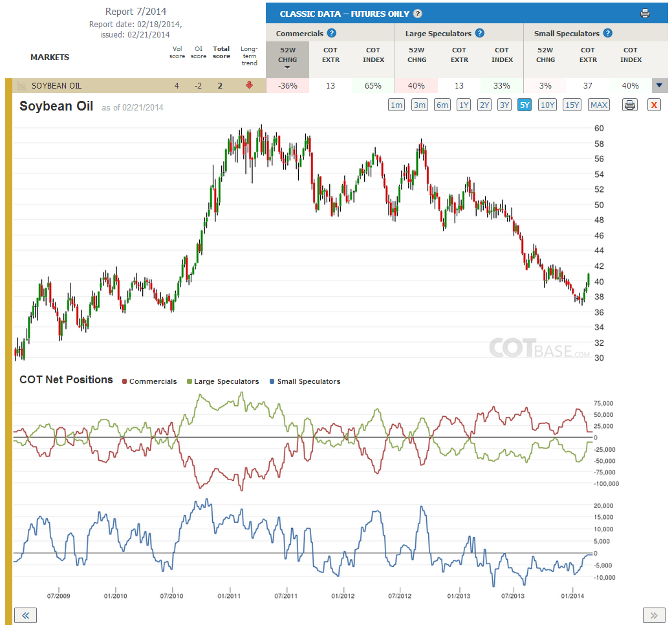
Task: Sort by Commercials 52W CHNG column
Action: click(x=288, y=59)
